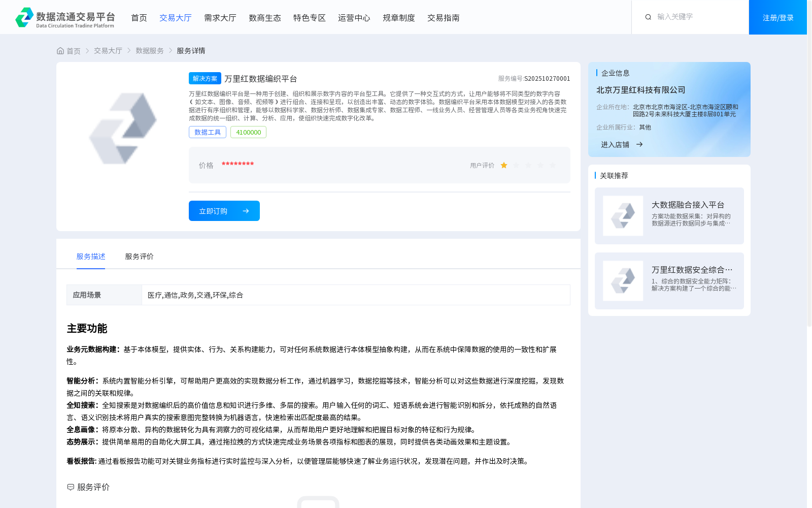This screenshot has height=508, width=812.
Task: Click the 关联推荐 section heading
Action: 614,176
